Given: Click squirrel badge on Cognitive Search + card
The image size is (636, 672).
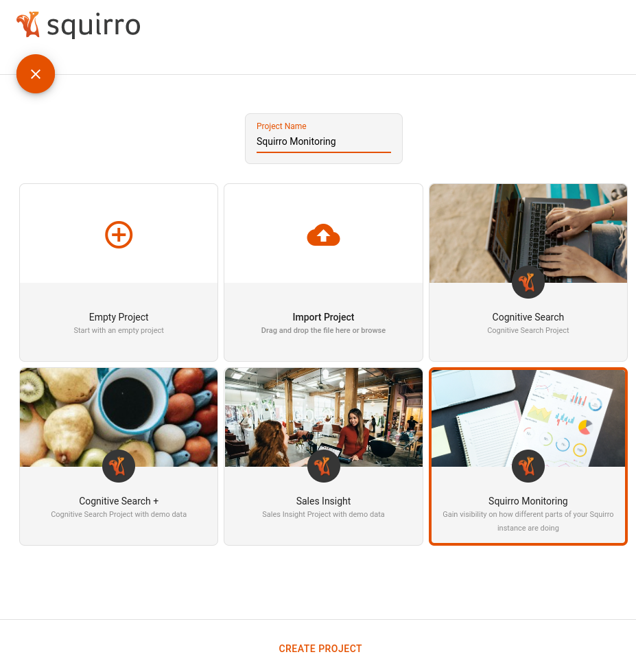Looking at the screenshot, I should [119, 466].
